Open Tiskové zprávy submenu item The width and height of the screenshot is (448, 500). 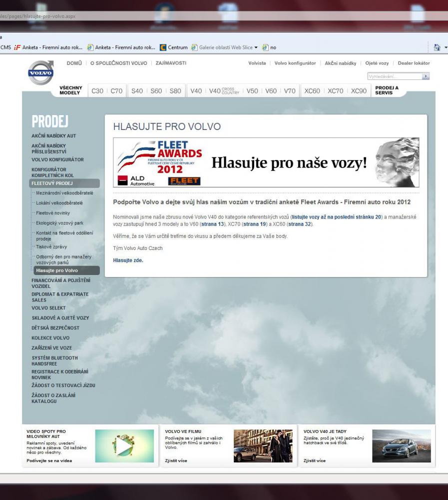tap(51, 247)
